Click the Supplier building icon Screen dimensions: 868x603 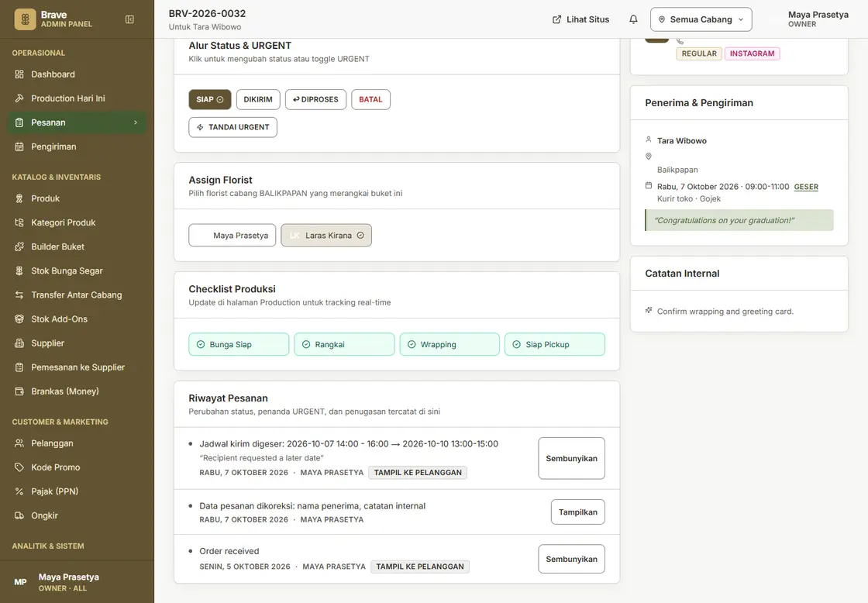click(x=19, y=343)
